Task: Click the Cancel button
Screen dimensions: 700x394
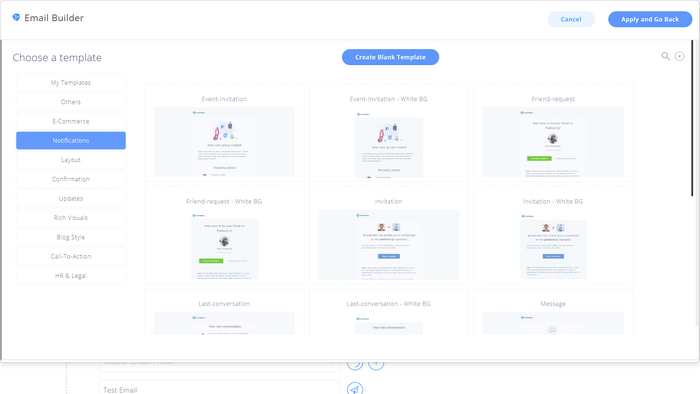Action: point(571,19)
